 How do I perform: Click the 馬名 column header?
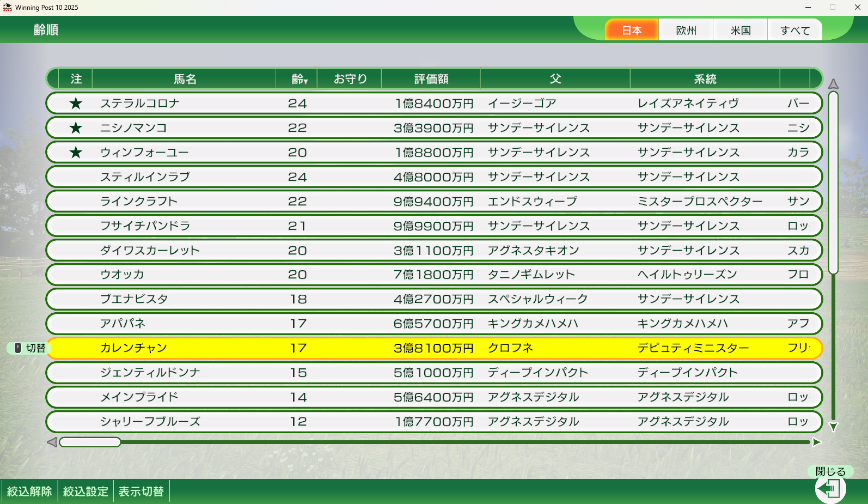point(185,79)
